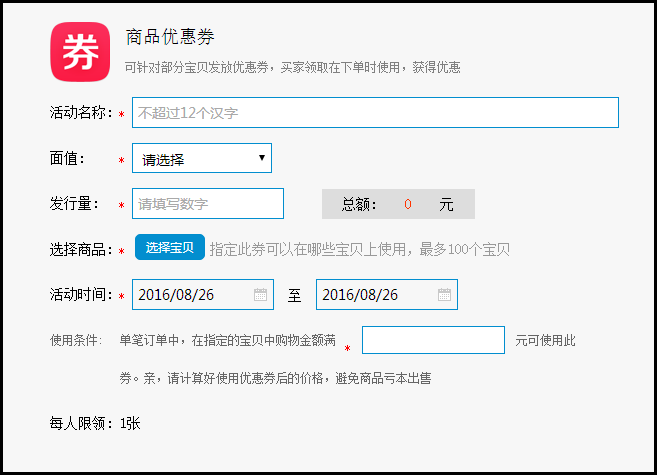Expand the 面值 请选择 dropdown
This screenshot has height=475, width=657.
202,158
